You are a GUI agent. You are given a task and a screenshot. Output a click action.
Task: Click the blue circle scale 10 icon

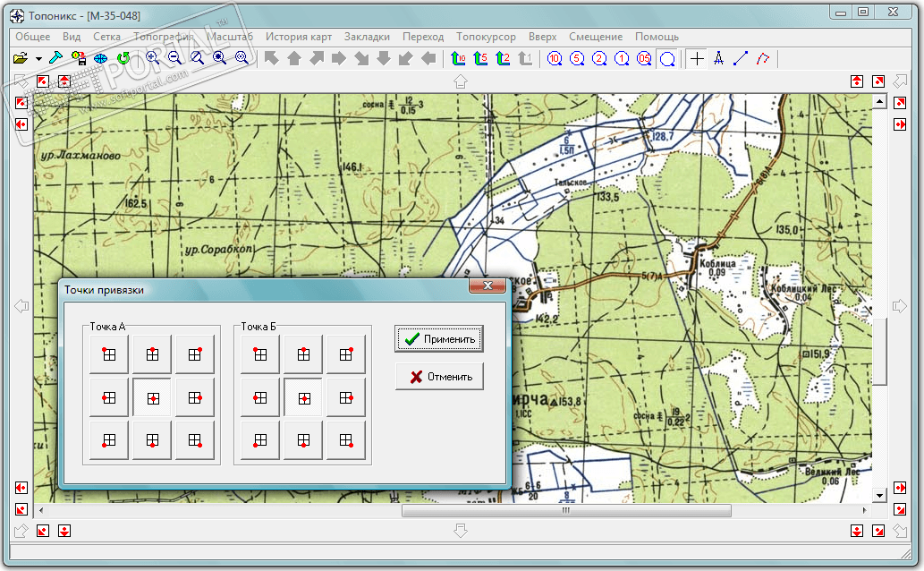555,59
